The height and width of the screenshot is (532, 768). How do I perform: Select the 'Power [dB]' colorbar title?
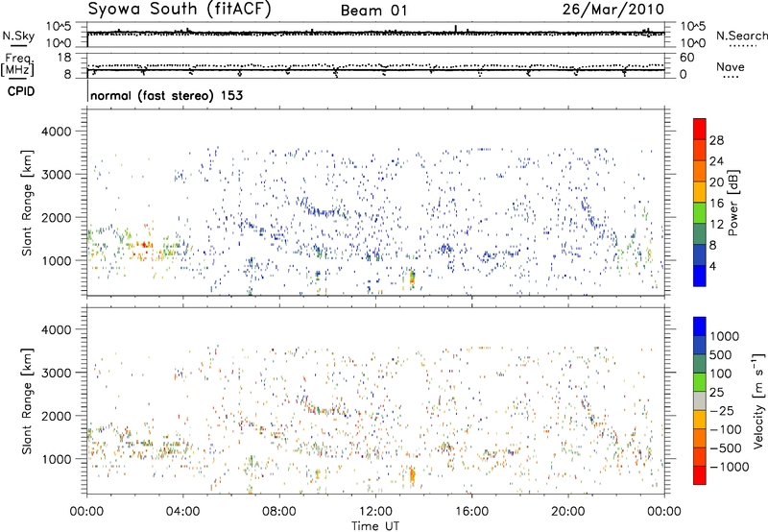(732, 203)
